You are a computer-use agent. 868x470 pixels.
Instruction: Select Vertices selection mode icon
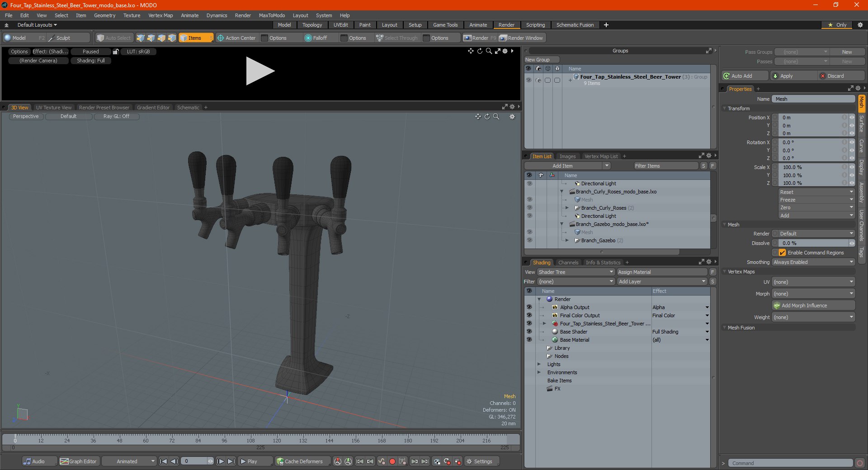coord(141,38)
